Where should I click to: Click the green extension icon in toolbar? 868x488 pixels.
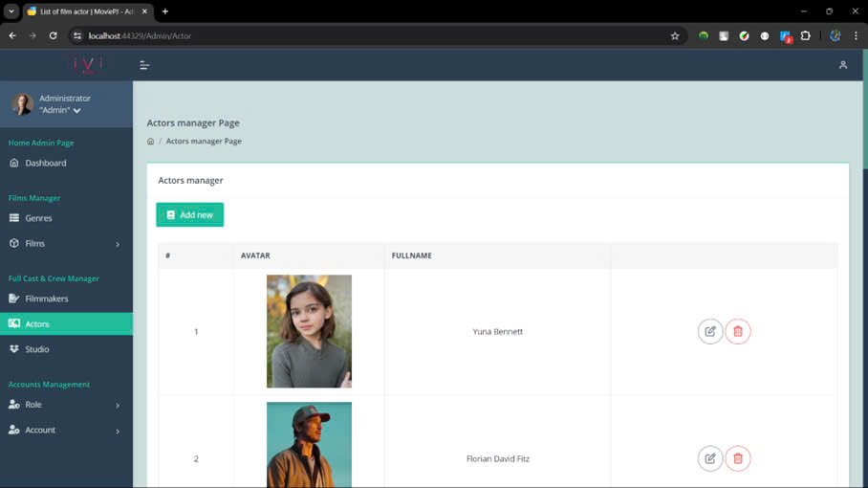point(703,36)
